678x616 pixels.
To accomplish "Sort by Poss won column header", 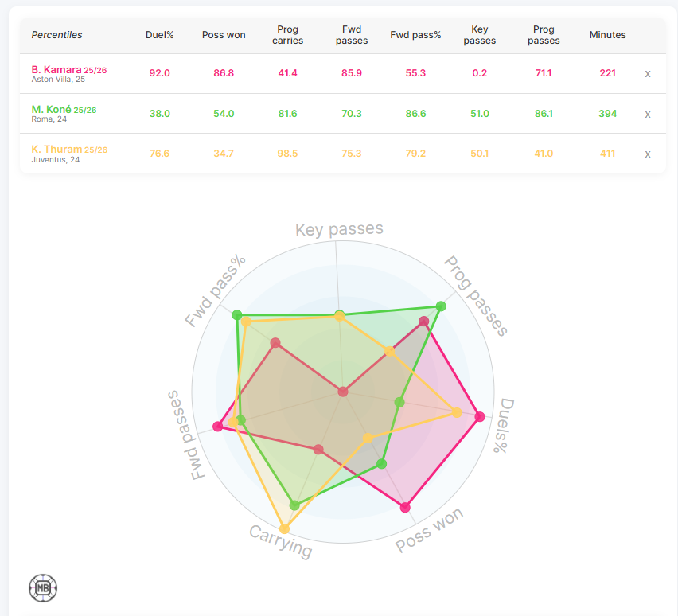I will tap(224, 35).
